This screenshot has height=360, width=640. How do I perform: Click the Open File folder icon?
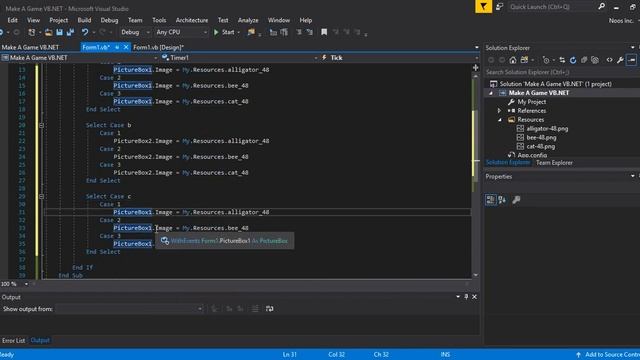(x=48, y=32)
